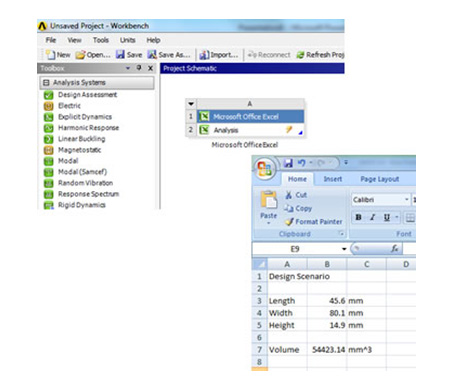Click the Open toolbar button
Viewport: 452px width, 378px height.
point(93,55)
